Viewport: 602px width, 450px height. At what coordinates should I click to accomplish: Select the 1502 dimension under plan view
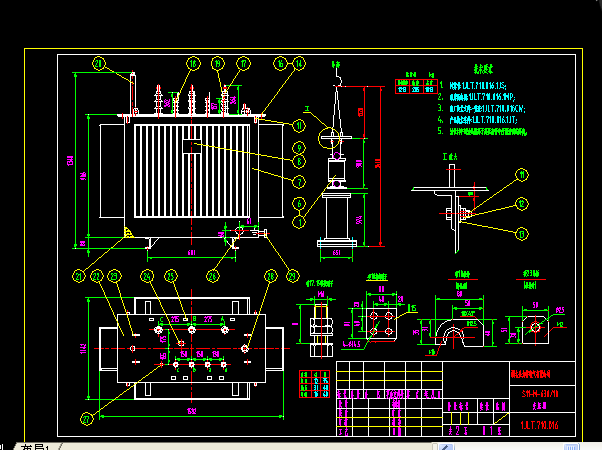(192, 411)
